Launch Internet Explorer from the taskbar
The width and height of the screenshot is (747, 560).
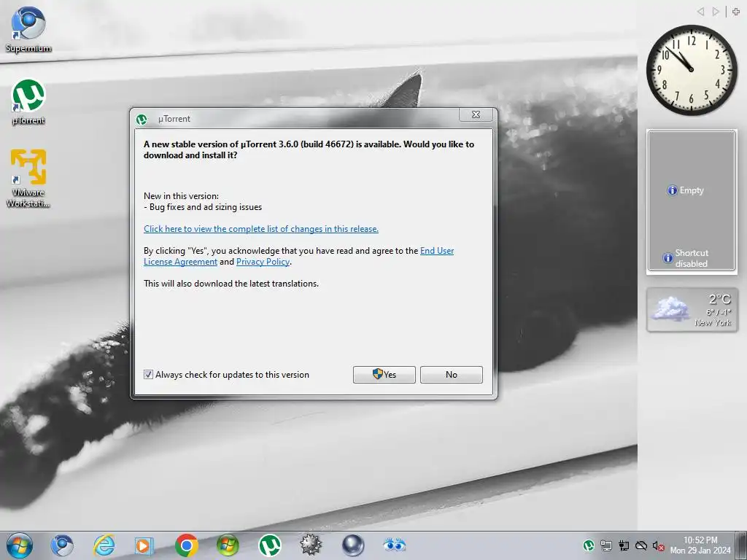click(104, 545)
